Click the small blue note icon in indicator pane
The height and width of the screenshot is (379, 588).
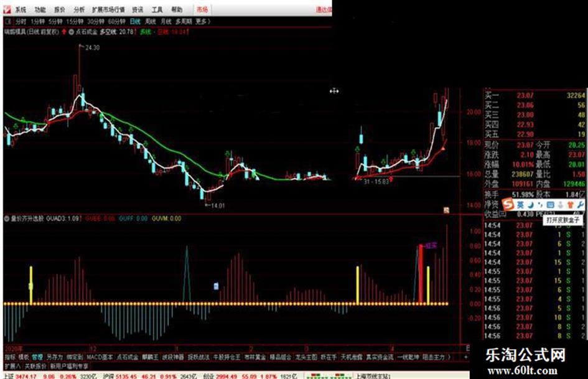point(216,286)
